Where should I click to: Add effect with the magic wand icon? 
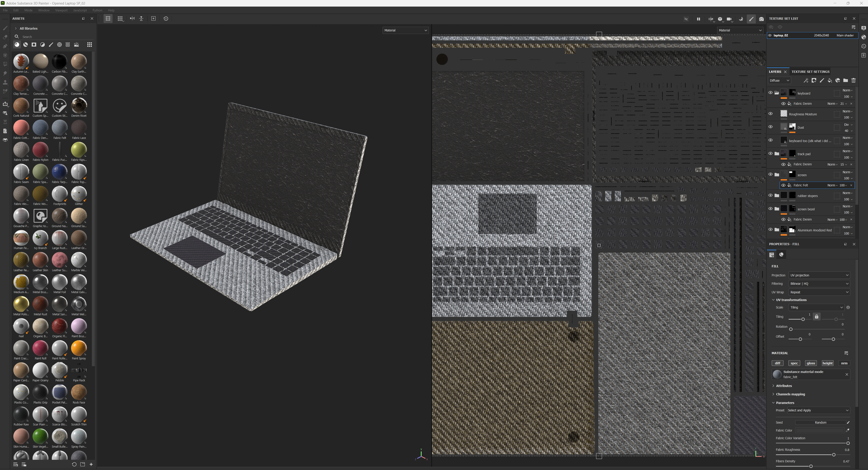tap(806, 81)
